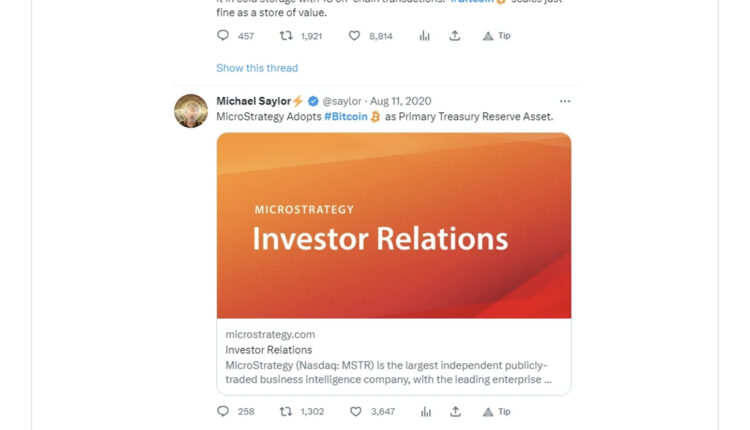
Task: Retweet the tweet with 1,921 retweets
Action: click(286, 35)
